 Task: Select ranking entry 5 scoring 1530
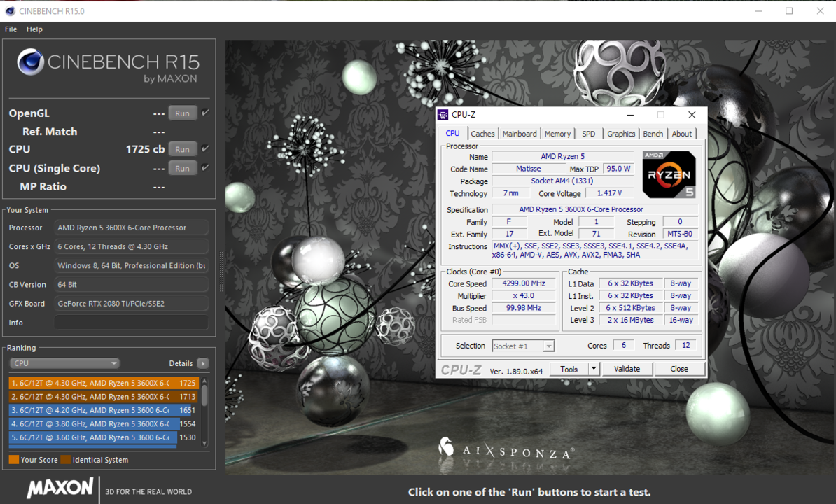pyautogui.click(x=104, y=437)
